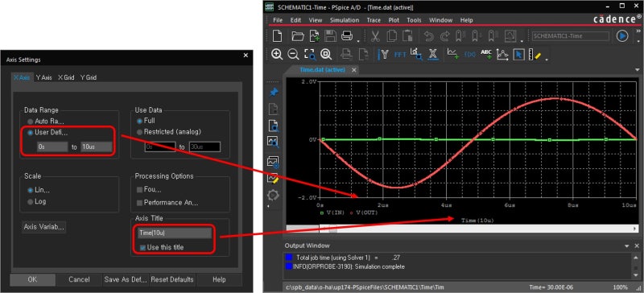This screenshot has width=644, height=293.
Task: Click the Zoom In magnifier icon
Action: (x=277, y=54)
